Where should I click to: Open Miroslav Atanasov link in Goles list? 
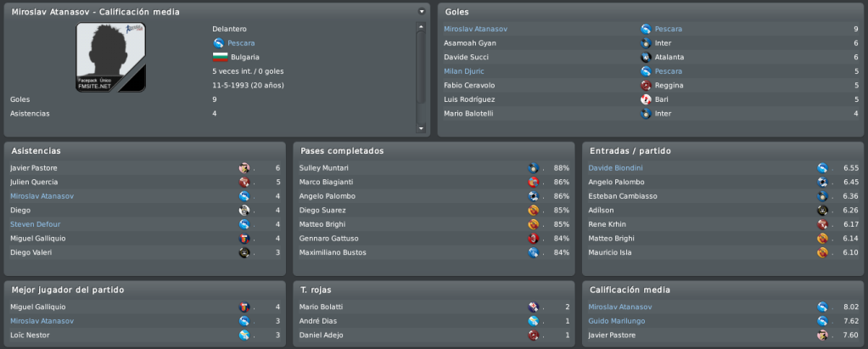[x=475, y=29]
